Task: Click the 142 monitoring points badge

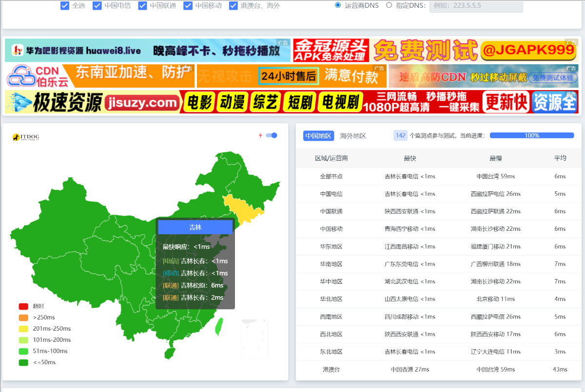Action: pyautogui.click(x=401, y=136)
